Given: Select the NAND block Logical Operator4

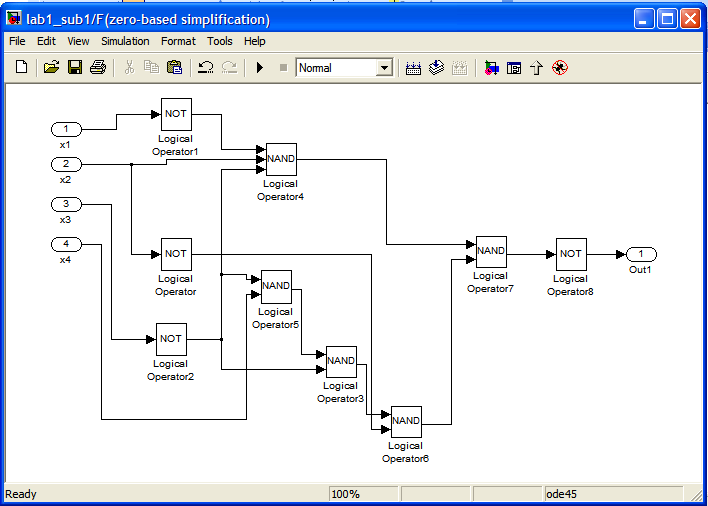Looking at the screenshot, I should 281,159.
